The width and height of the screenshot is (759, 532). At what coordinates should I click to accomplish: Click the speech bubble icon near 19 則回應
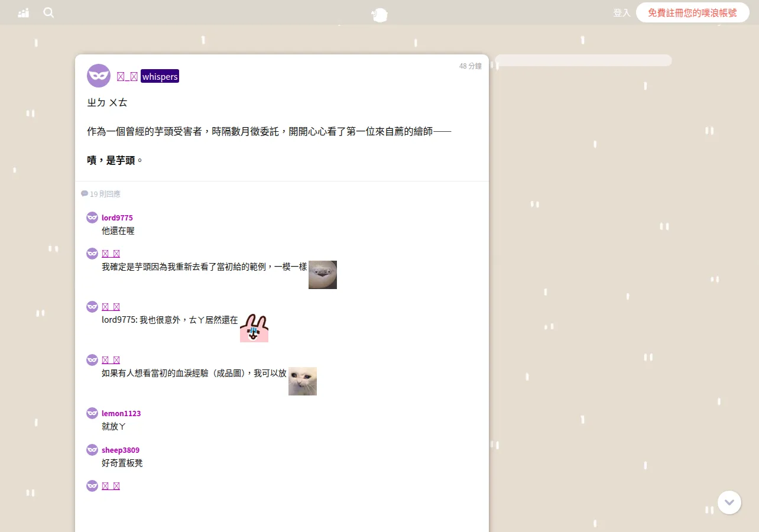click(x=85, y=194)
